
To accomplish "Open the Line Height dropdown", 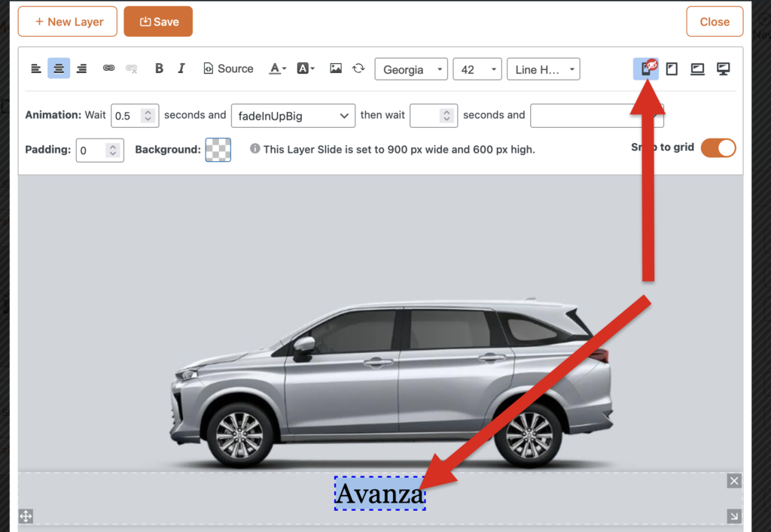I will coord(544,69).
